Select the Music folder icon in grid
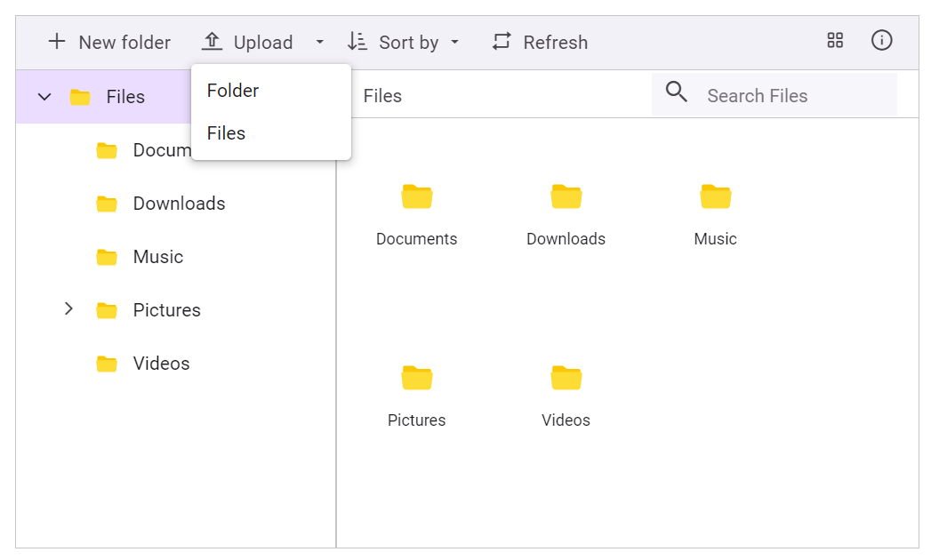The width and height of the screenshot is (939, 560). [x=715, y=196]
